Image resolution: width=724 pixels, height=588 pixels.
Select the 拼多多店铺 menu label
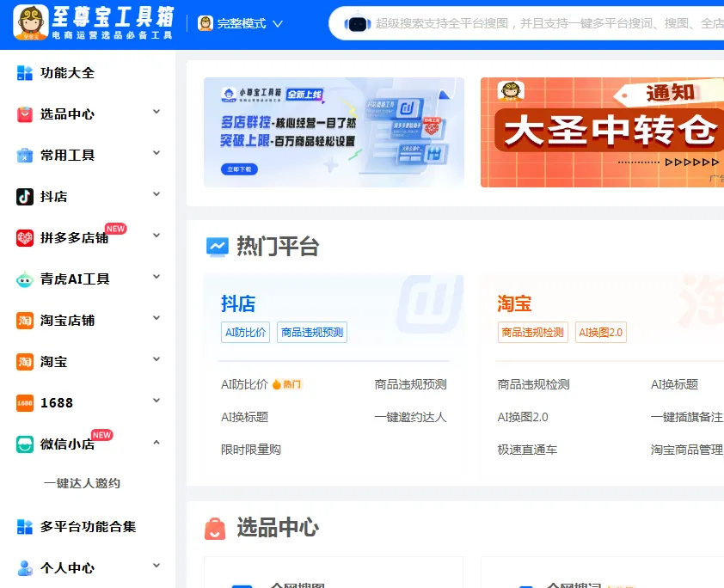tap(74, 238)
